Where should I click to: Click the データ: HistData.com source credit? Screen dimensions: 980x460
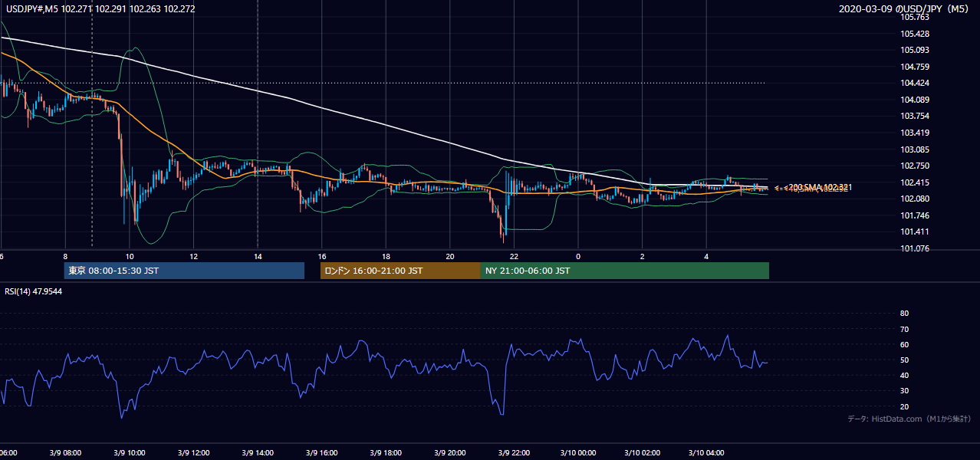[x=909, y=419]
